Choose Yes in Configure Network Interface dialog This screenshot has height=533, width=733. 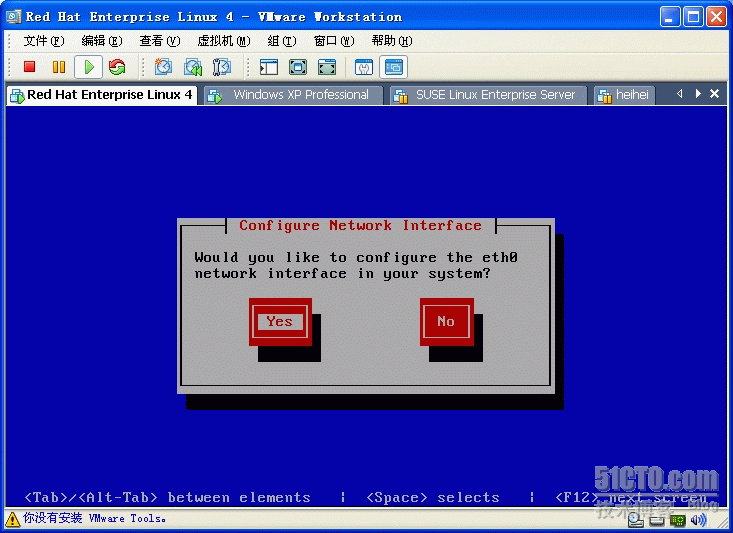pos(280,321)
